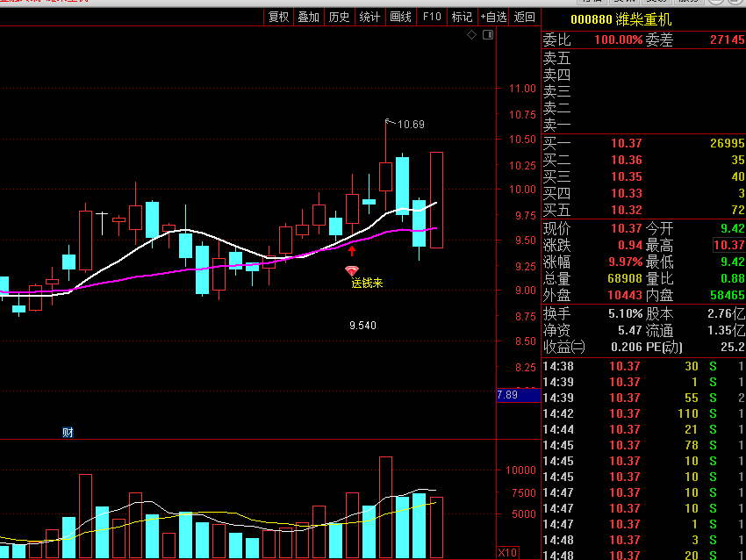The image size is (746, 560).
Task: Click the 委差 value 27145
Action: pos(728,40)
